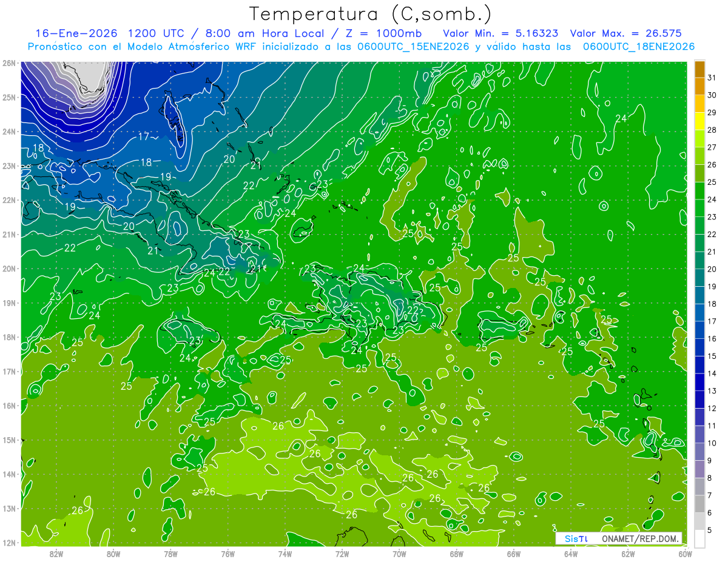The image size is (728, 562).
Task: Click the yellow swatch between 28 and 29
Action: [699, 121]
